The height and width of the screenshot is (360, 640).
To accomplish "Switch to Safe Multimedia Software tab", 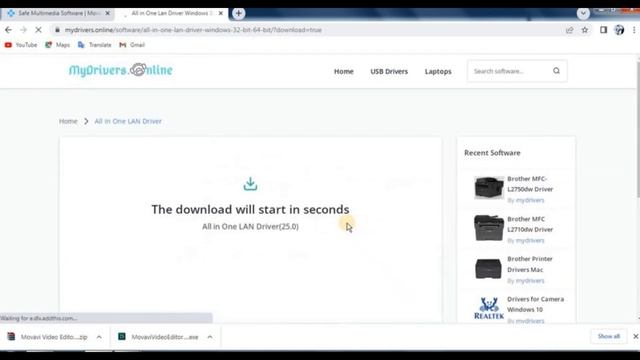I will tap(58, 13).
